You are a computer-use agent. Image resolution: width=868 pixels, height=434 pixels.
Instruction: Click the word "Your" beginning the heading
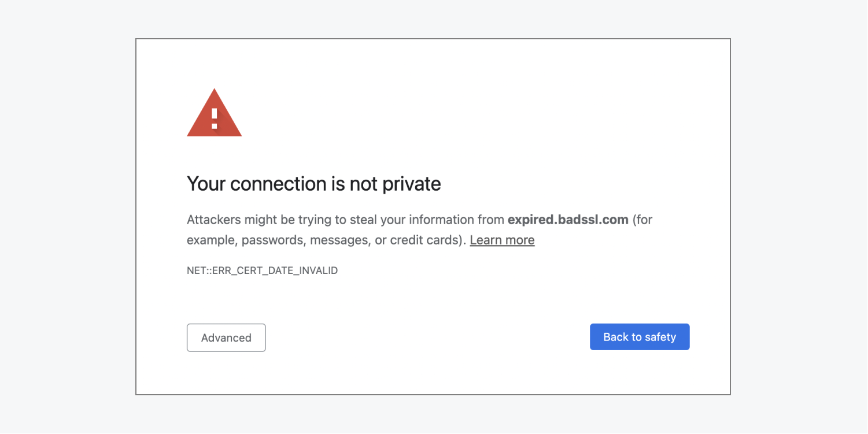pyautogui.click(x=206, y=184)
